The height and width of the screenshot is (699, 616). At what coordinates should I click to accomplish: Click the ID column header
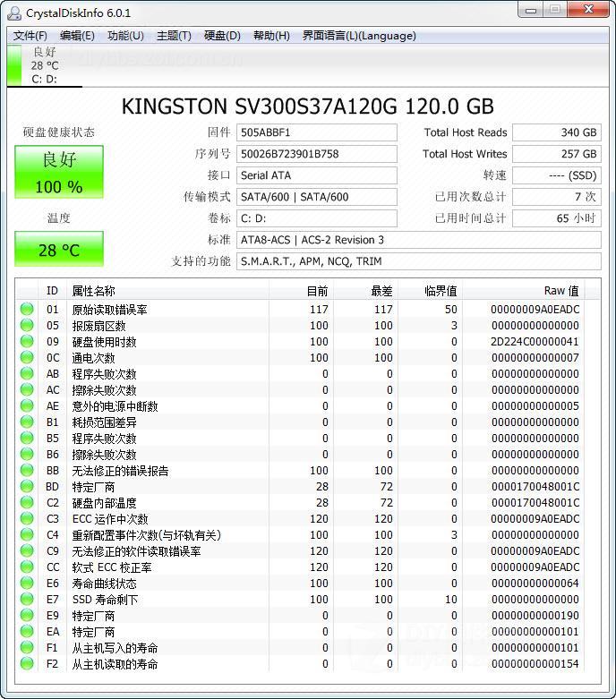[52, 291]
